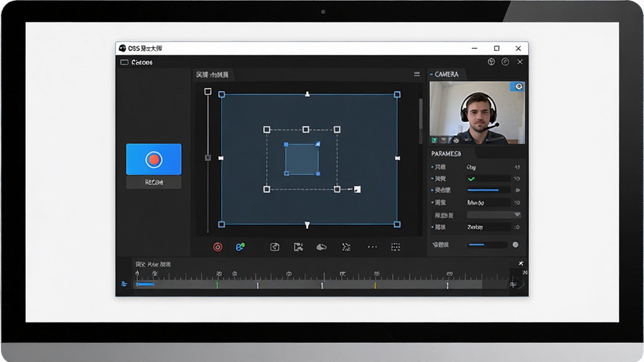This screenshot has width=644, height=362.
Task: Toggle the round knob beside the bottom parameter slider
Action: point(516,244)
